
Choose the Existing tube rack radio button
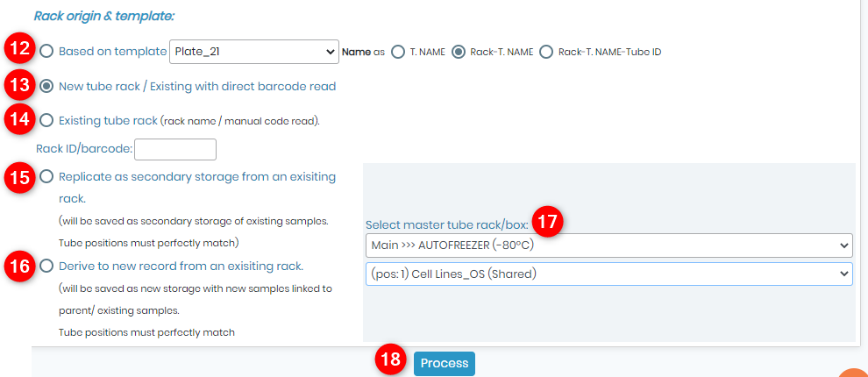pyautogui.click(x=47, y=120)
